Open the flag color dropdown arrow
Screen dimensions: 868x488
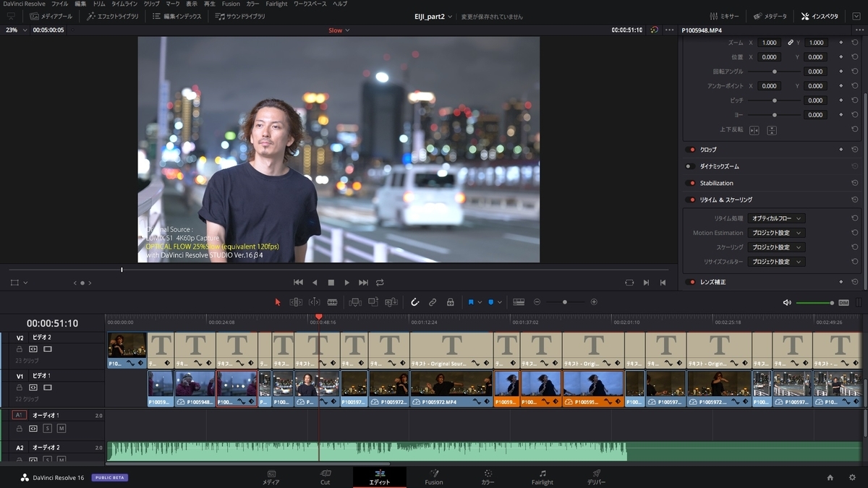coord(480,302)
